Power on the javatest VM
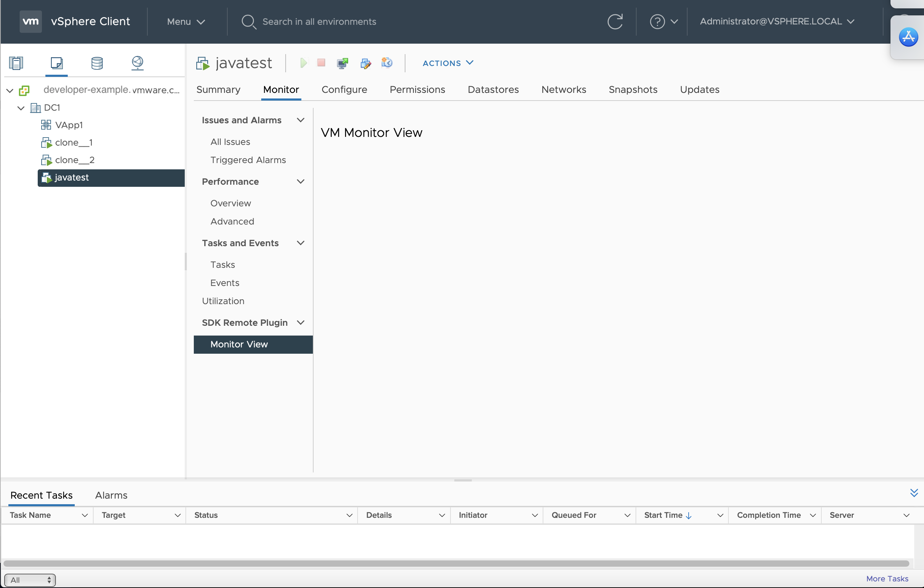Image resolution: width=924 pixels, height=588 pixels. click(303, 63)
